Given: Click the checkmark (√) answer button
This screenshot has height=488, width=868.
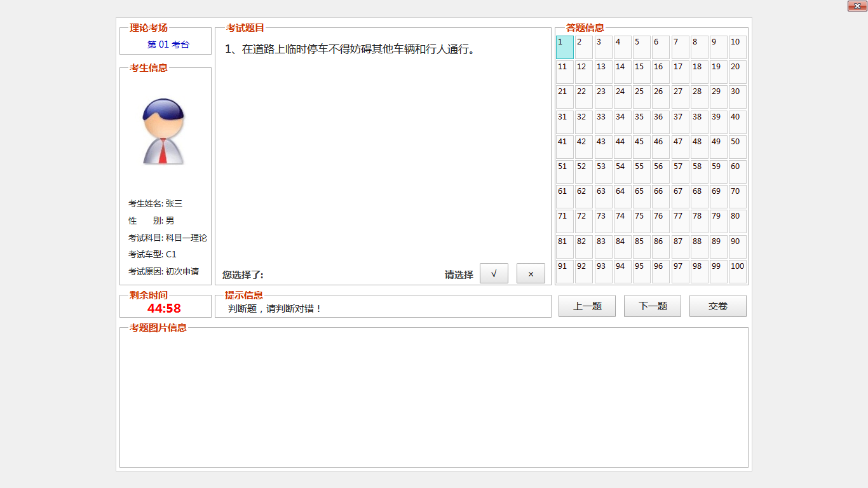Looking at the screenshot, I should 494,274.
